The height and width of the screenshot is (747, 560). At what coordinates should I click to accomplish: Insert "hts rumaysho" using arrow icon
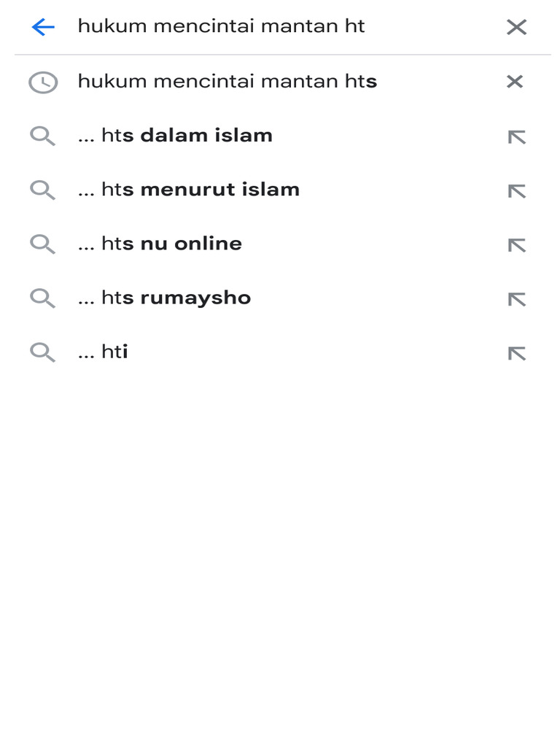coord(516,299)
